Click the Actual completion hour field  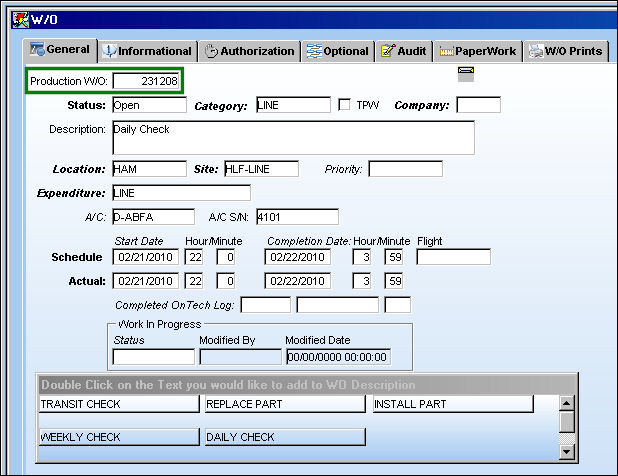click(362, 281)
